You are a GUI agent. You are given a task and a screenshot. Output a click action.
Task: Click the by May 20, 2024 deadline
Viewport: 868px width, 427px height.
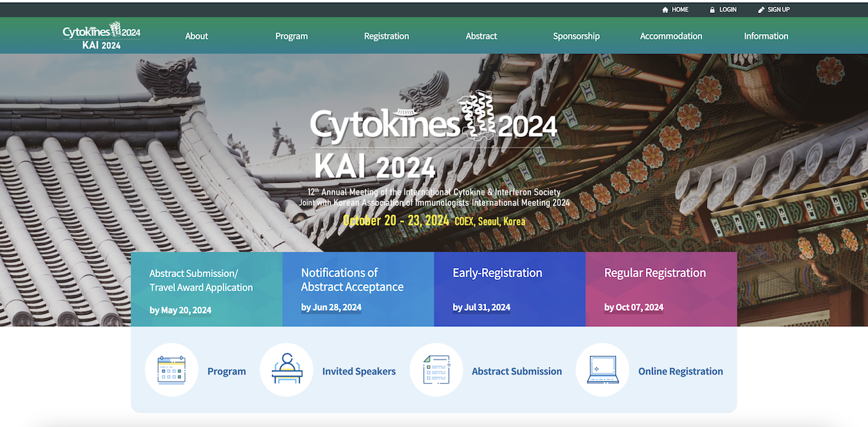(181, 310)
